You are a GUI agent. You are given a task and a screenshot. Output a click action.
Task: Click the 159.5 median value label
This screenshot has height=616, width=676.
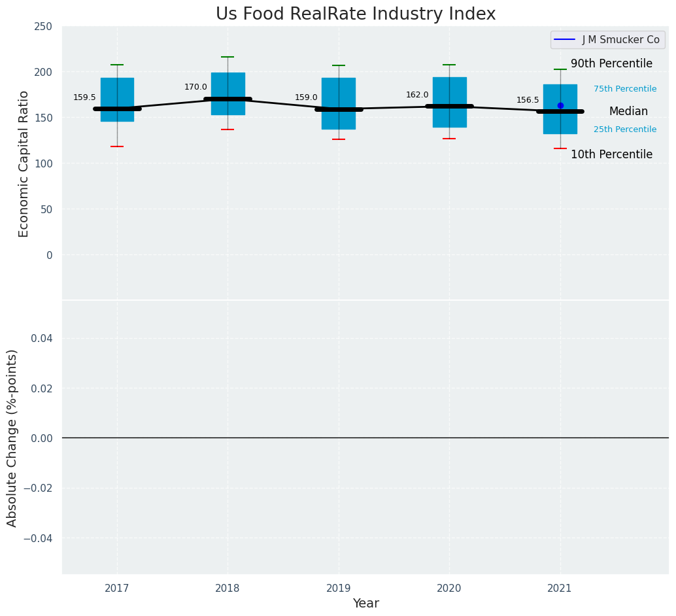click(84, 97)
